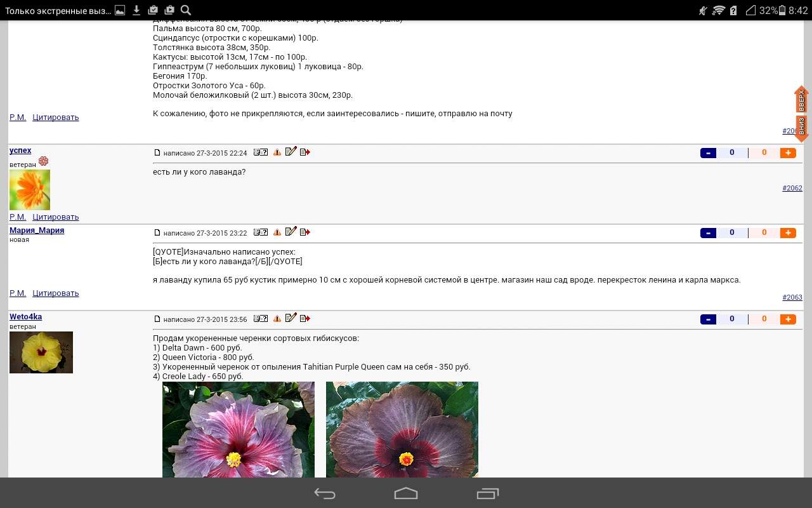This screenshot has width=812, height=508.
Task: Open успех user profile link
Action: (x=20, y=150)
